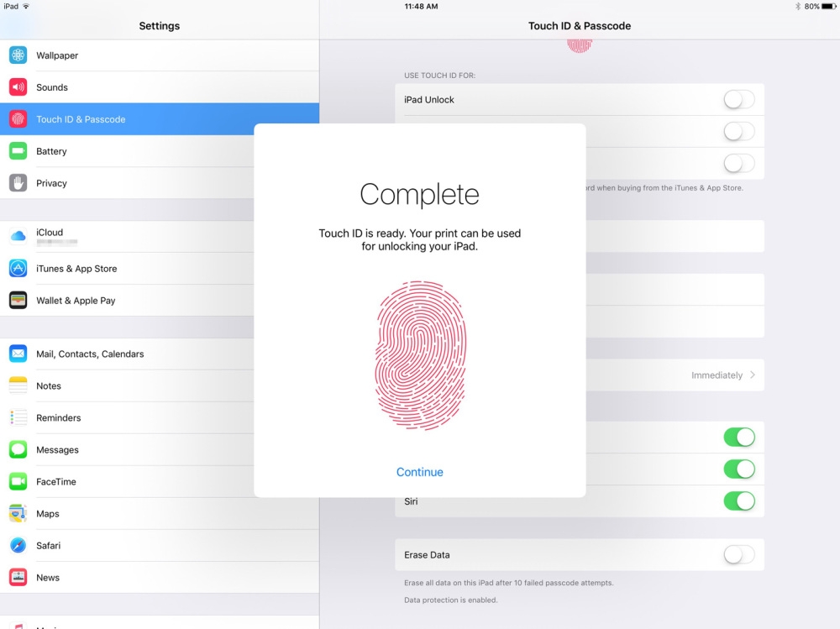Tap the 'USE TOUCH ID FOR:' header
Image resolution: width=840 pixels, height=629 pixels.
point(440,76)
